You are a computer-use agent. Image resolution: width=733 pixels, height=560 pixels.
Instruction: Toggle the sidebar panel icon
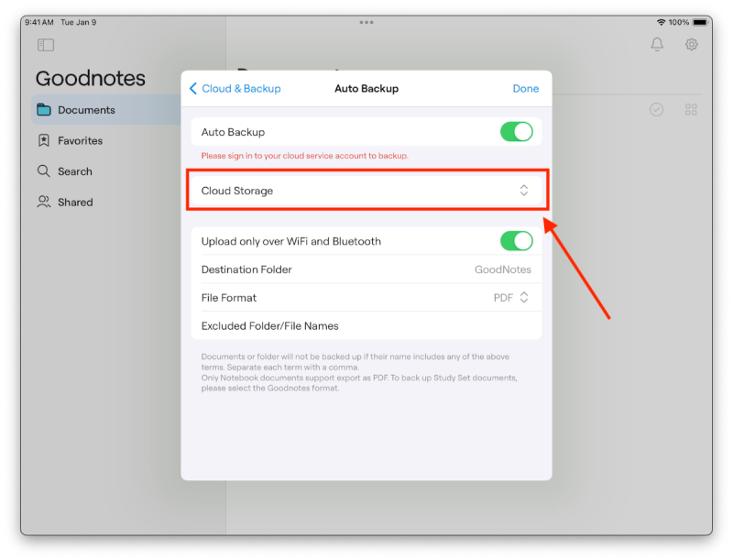click(46, 45)
